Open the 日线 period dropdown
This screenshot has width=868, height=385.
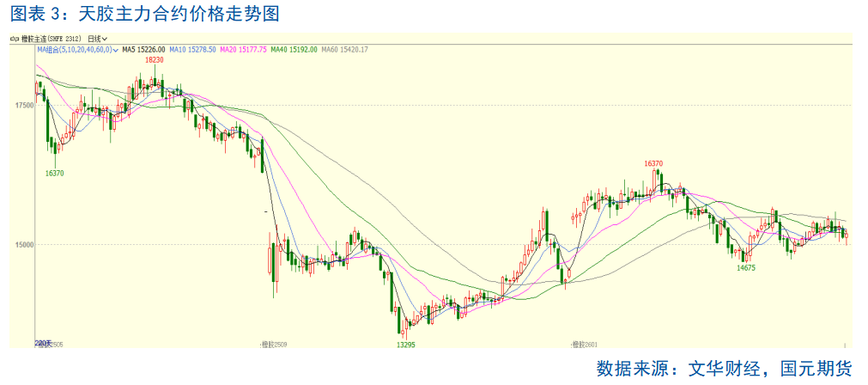[x=97, y=39]
